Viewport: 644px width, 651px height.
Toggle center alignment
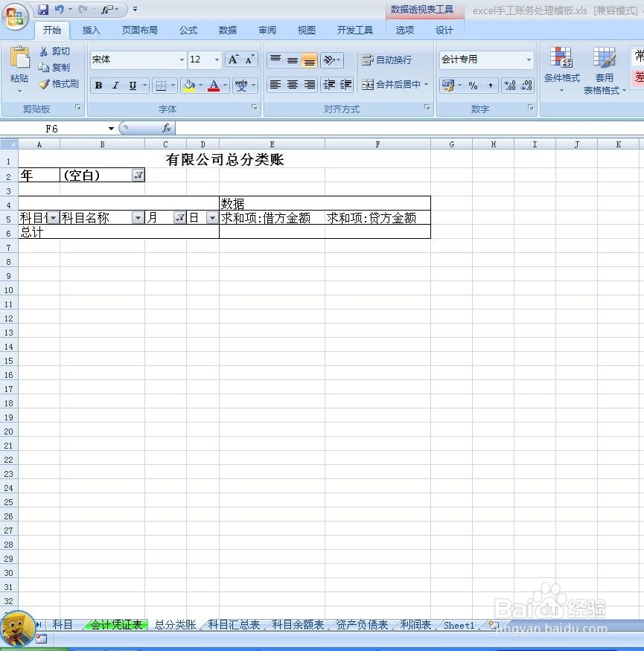292,85
